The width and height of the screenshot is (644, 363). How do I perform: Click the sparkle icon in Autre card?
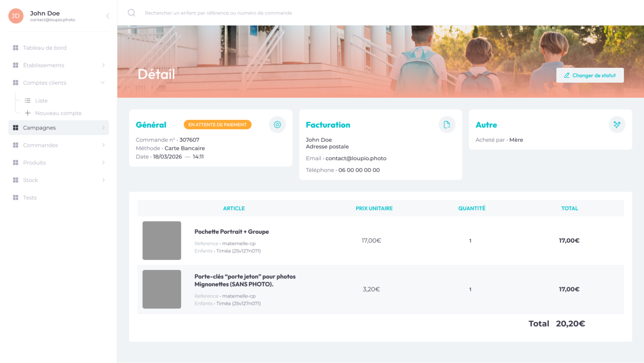point(617,125)
